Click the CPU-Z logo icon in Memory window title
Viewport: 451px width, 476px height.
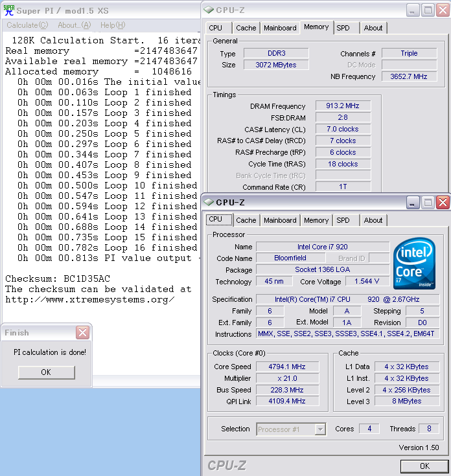click(x=209, y=10)
